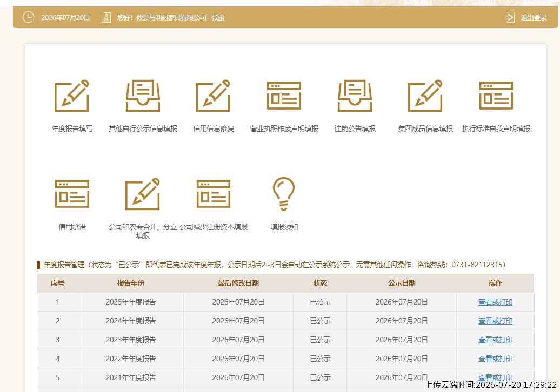
Task: Click the 报告年份 column header
Action: (x=131, y=283)
